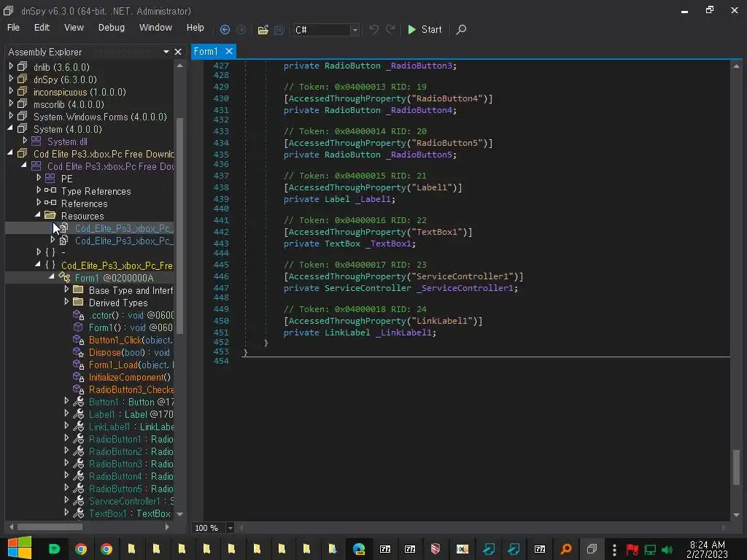Image resolution: width=747 pixels, height=560 pixels.
Task: Close the Form1 tab
Action: tap(228, 51)
